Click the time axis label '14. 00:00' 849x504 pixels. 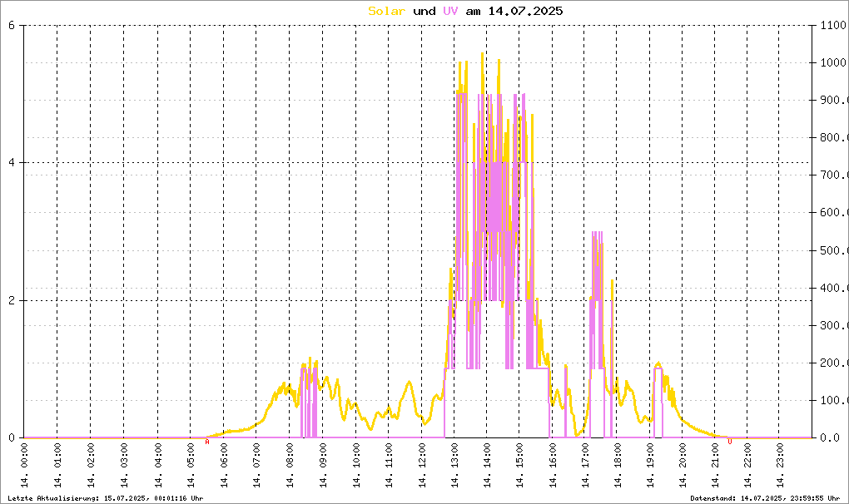[x=24, y=466]
